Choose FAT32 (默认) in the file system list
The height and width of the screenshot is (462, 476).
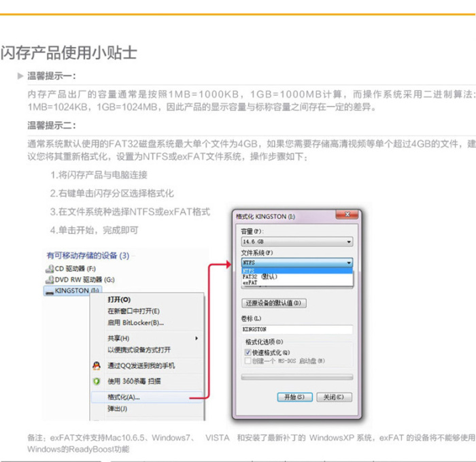[x=297, y=277]
